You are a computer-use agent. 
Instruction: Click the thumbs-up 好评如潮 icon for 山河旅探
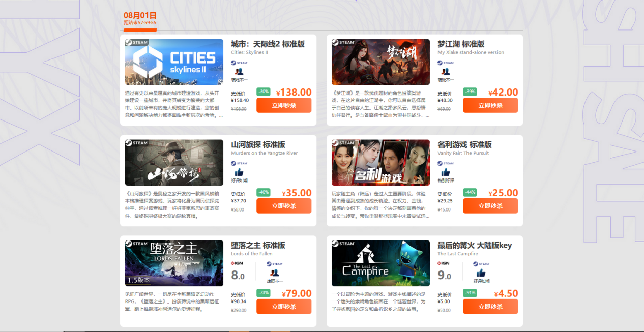tap(239, 173)
